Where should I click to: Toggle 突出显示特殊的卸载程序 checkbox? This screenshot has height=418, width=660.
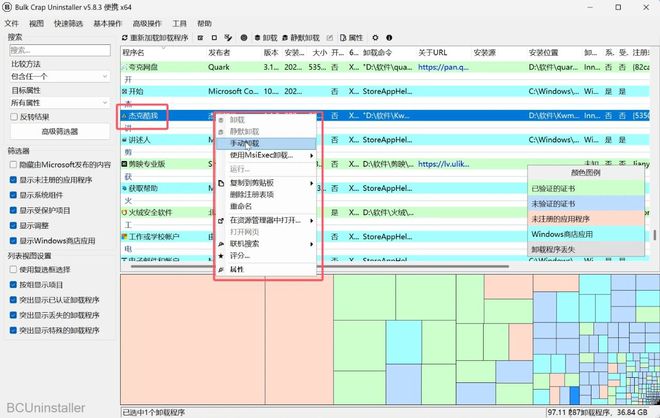point(13,330)
